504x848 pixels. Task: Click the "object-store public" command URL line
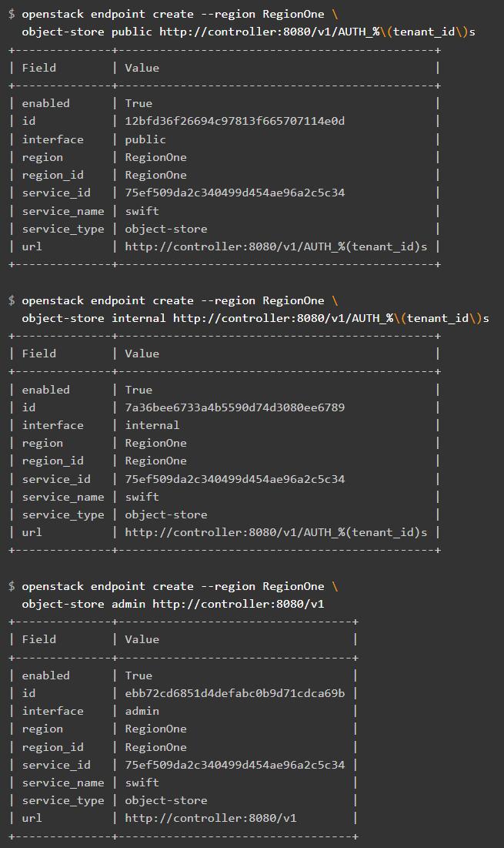(x=249, y=32)
